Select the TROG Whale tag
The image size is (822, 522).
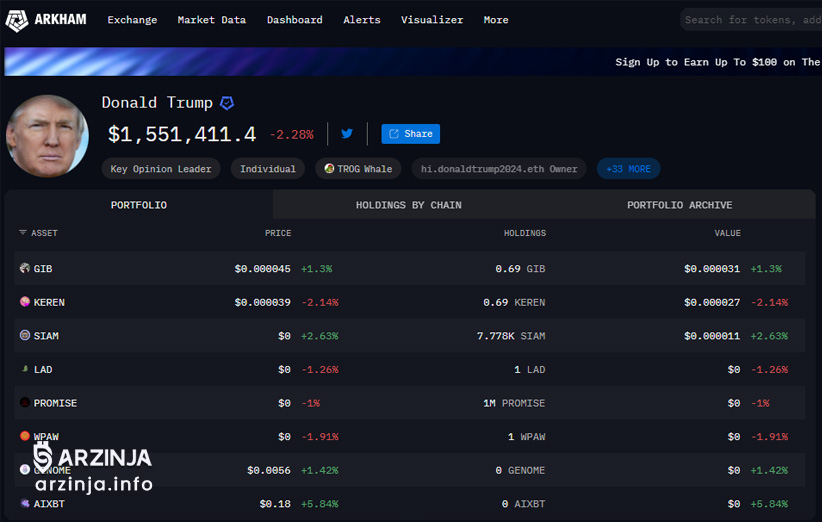pyautogui.click(x=358, y=169)
